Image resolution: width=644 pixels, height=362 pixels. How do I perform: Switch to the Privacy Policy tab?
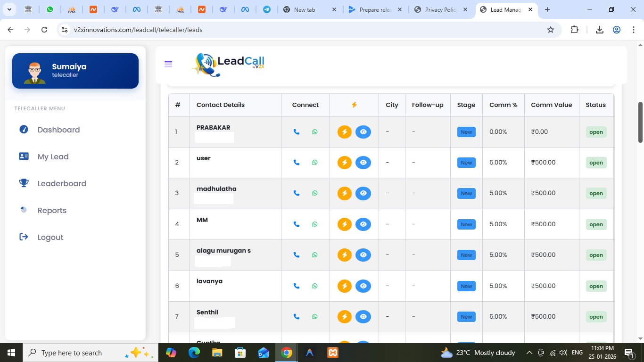[441, 9]
